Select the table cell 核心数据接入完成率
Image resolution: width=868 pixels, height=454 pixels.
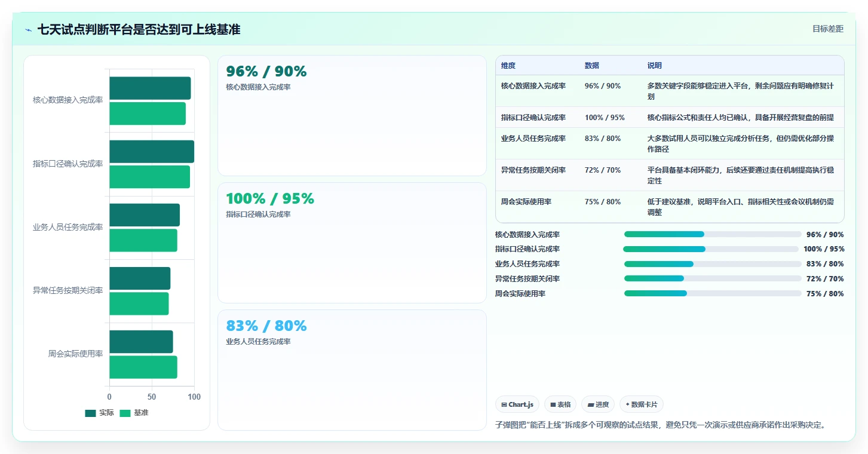533,86
